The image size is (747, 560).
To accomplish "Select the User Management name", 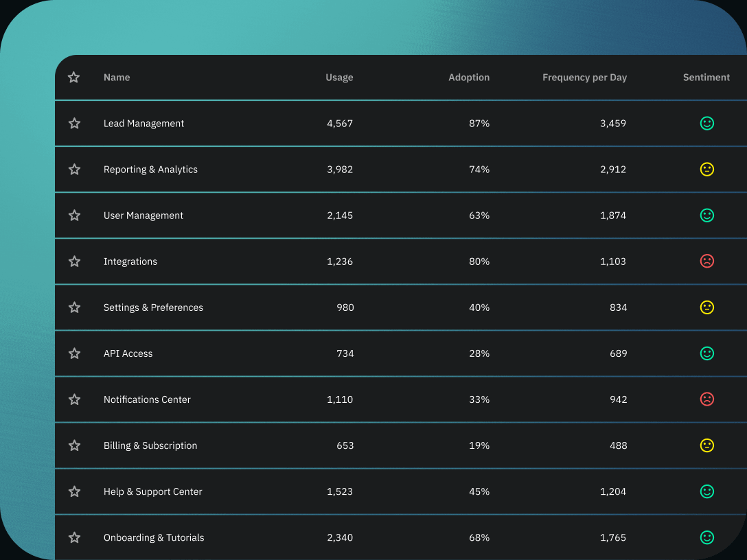I will pyautogui.click(x=143, y=215).
